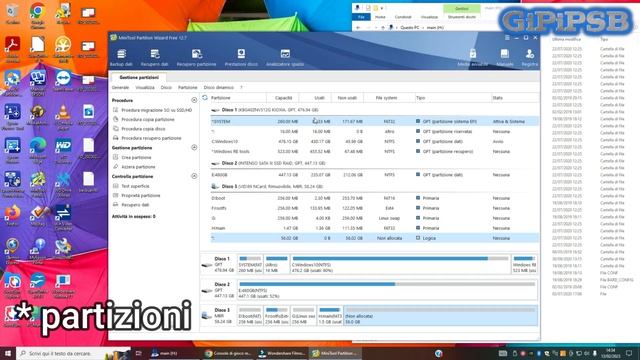This screenshot has width=640, height=360.
Task: Open the ? help menu
Action: pos(241,88)
